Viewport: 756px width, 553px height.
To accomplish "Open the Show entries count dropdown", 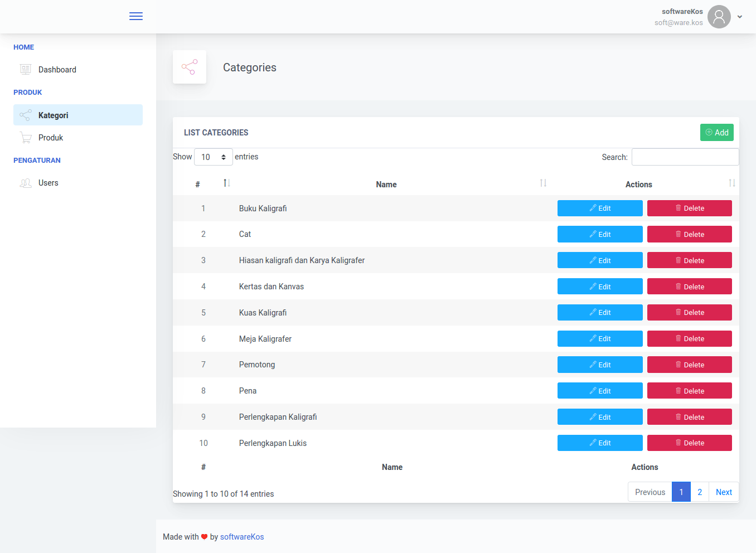I will click(214, 157).
